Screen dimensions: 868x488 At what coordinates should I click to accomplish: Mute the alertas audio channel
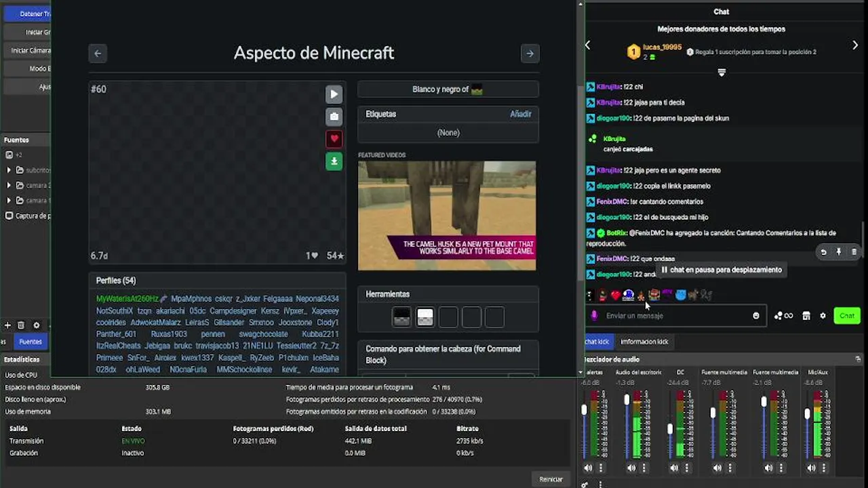pyautogui.click(x=588, y=468)
